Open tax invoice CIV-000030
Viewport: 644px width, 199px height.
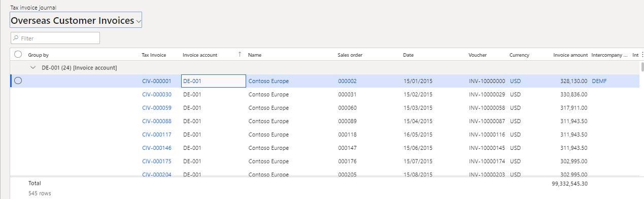pyautogui.click(x=157, y=95)
